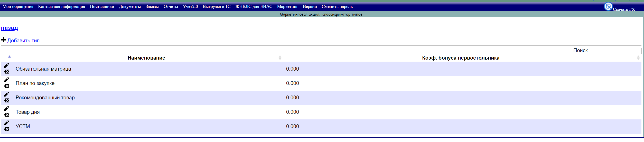The height and width of the screenshot is (142, 644).
Task: Delete the План по закупке type
Action: (x=7, y=86)
